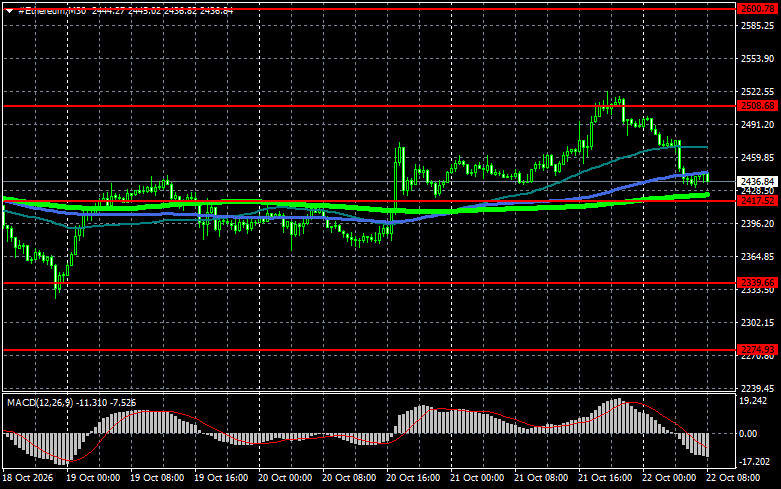Image resolution: width=781 pixels, height=489 pixels.
Task: Click the -17.202 MACD scale value
Action: point(753,462)
